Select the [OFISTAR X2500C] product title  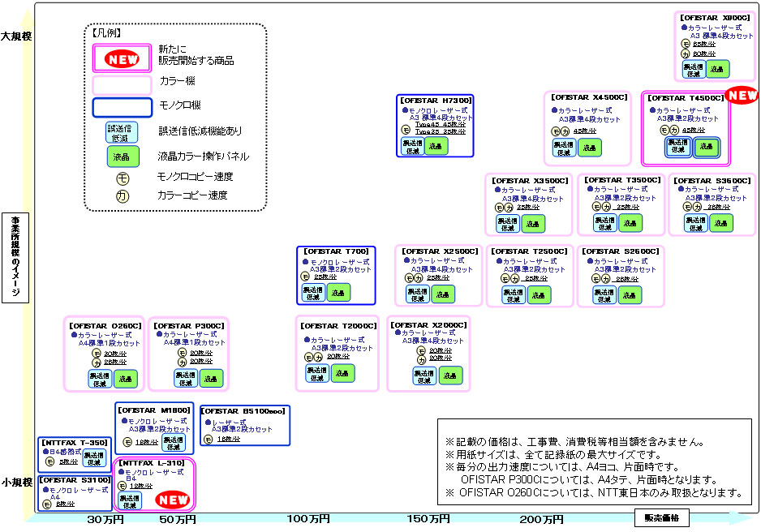pos(440,251)
